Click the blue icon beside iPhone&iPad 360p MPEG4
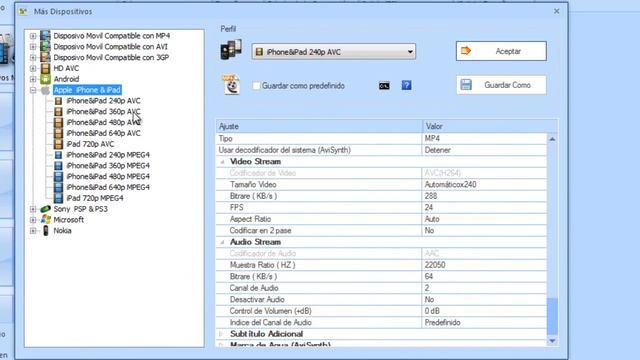The width and height of the screenshot is (640, 360). click(x=58, y=166)
